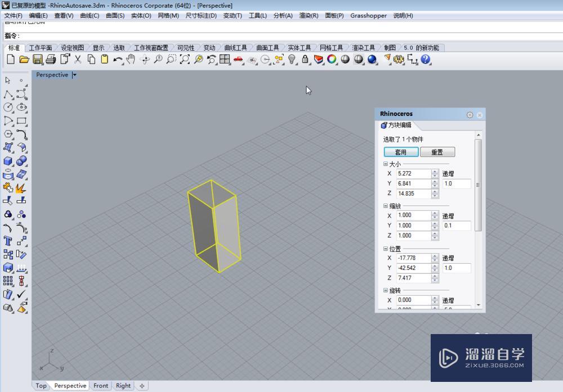Open the Grasshopper menu

click(x=368, y=16)
